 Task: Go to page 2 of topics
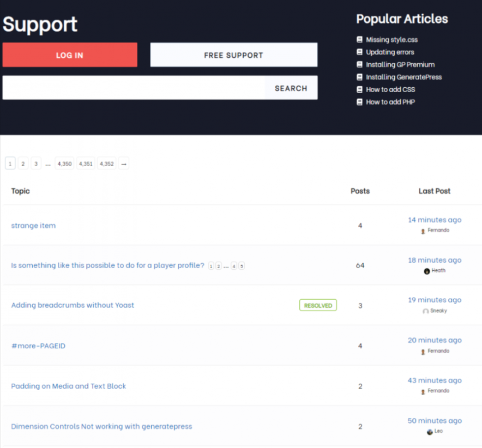pyautogui.click(x=23, y=163)
